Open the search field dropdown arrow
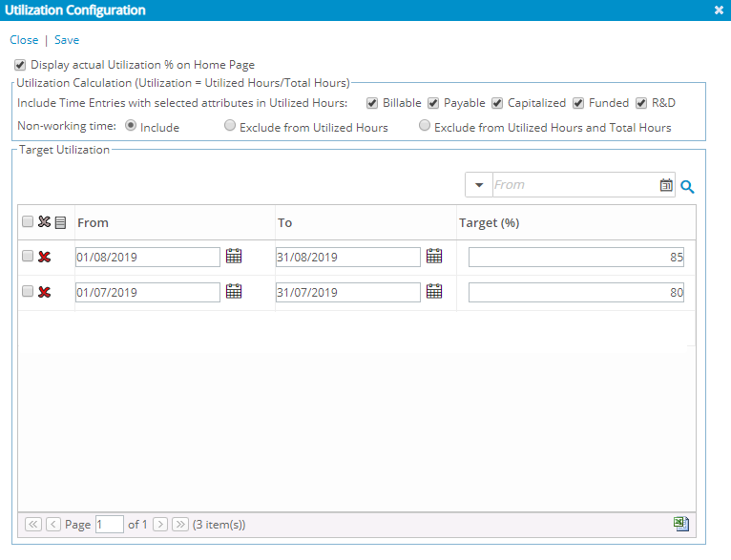 coord(479,185)
